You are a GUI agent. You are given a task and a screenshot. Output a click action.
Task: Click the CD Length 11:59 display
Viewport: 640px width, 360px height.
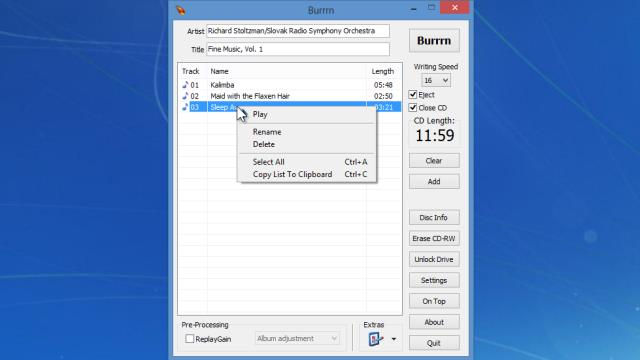point(434,136)
